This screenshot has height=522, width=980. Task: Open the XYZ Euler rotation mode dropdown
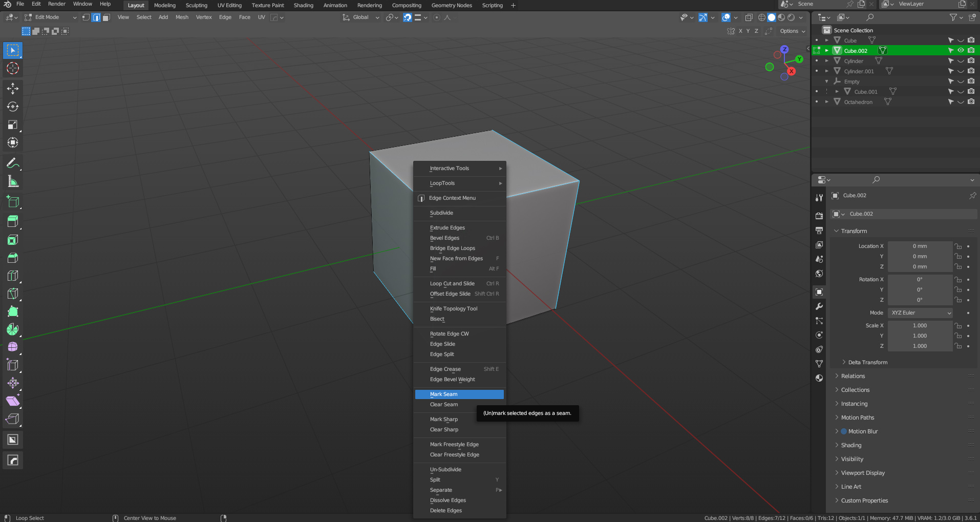point(921,313)
